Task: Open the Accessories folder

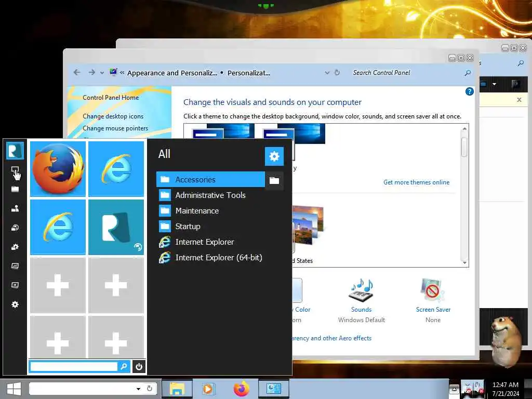Action: click(x=210, y=179)
